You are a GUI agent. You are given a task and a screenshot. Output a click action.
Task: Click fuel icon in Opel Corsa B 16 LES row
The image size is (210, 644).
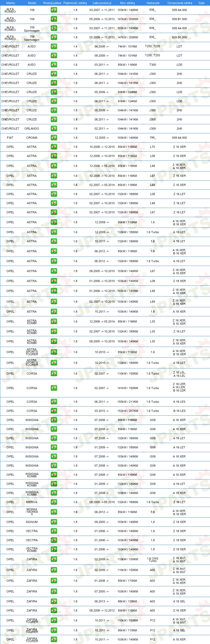pos(54,411)
